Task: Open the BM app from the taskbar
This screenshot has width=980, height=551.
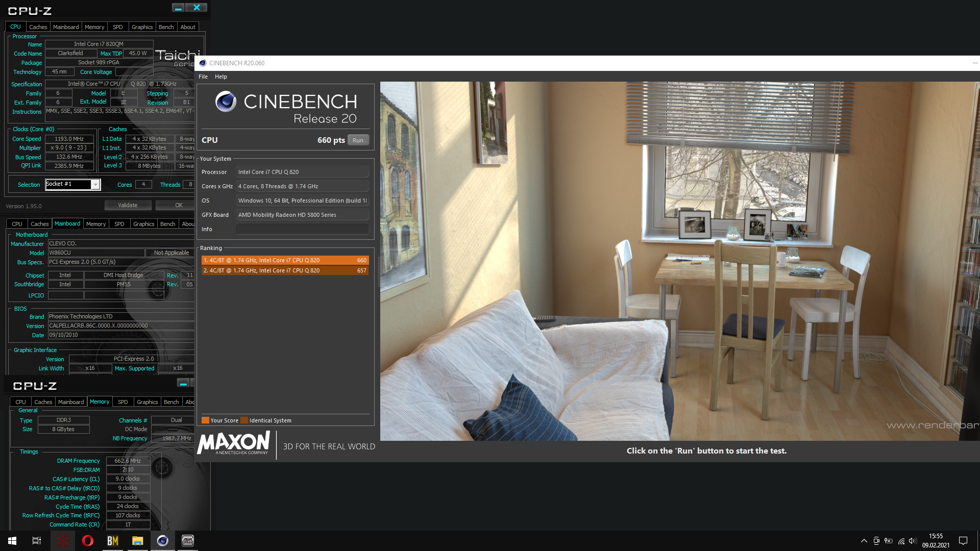Action: (x=112, y=541)
